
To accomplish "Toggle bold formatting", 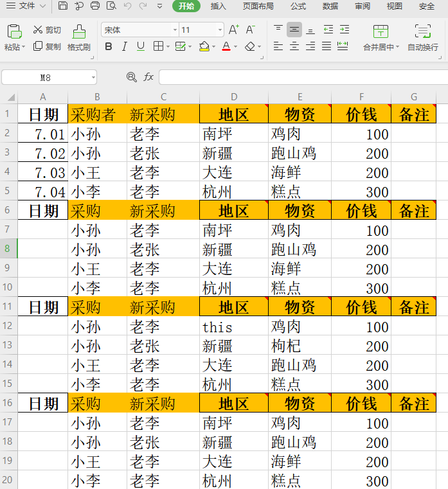I will 109,47.
